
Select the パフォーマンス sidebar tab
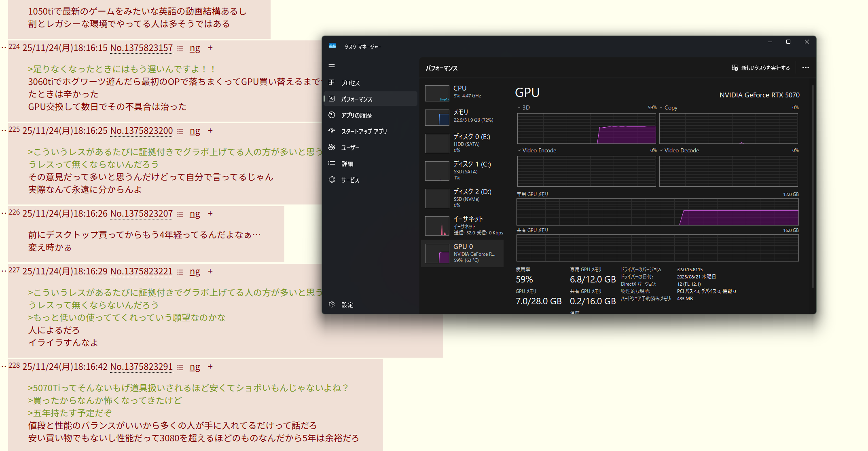pos(370,99)
